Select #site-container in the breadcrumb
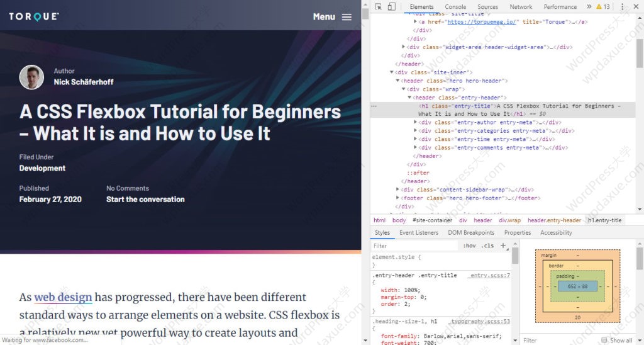 pyautogui.click(x=432, y=220)
